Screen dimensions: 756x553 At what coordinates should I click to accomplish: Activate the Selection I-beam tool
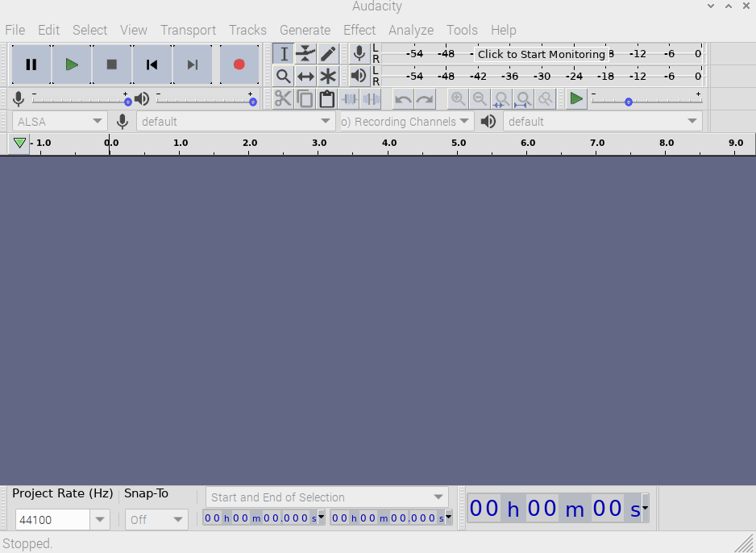click(x=284, y=54)
